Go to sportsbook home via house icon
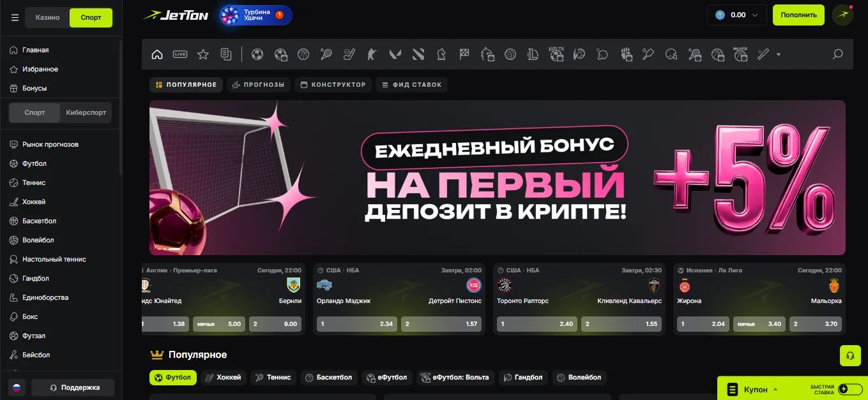 coord(157,54)
